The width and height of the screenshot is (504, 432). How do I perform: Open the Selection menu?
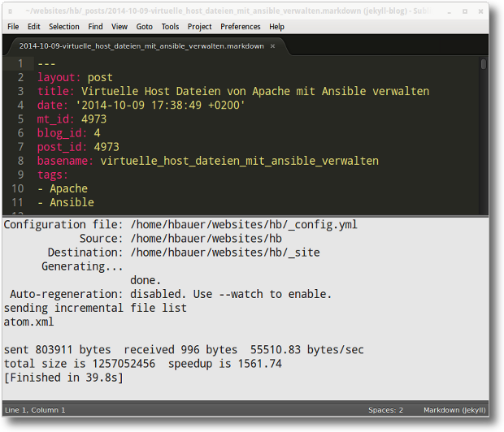click(x=64, y=27)
